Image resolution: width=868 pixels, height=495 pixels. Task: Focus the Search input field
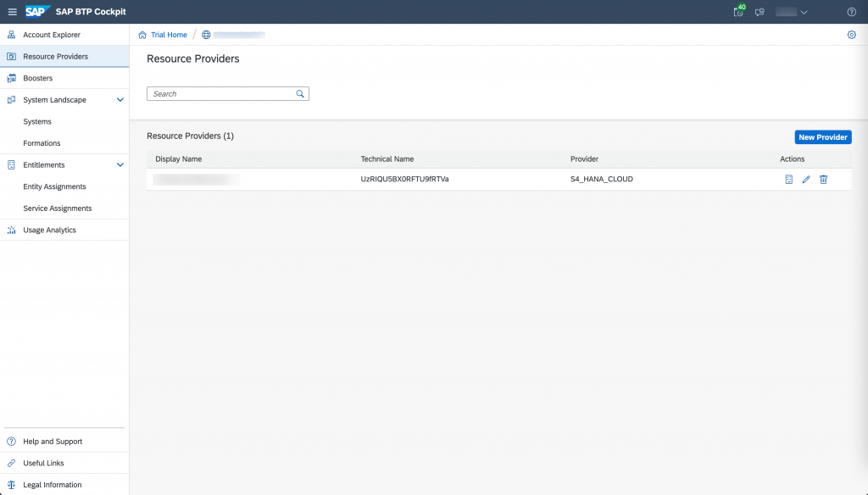pyautogui.click(x=227, y=93)
